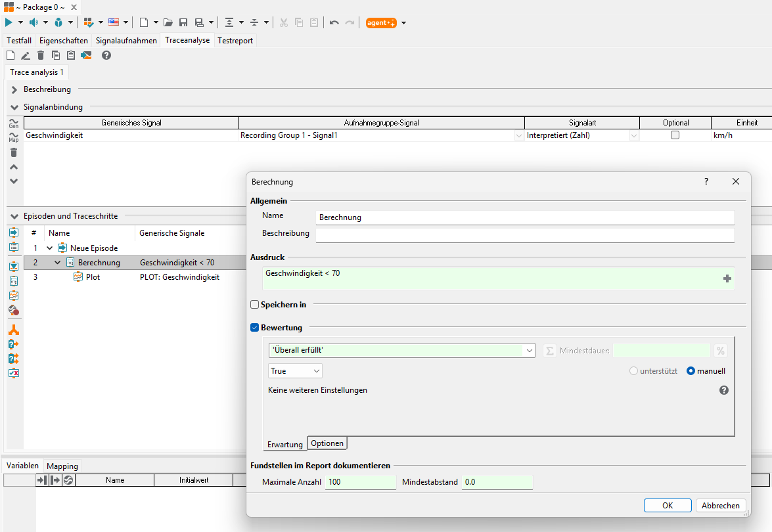Collapse the Episoden und Traceschritte section
Image resolution: width=772 pixels, height=532 pixels.
click(14, 216)
